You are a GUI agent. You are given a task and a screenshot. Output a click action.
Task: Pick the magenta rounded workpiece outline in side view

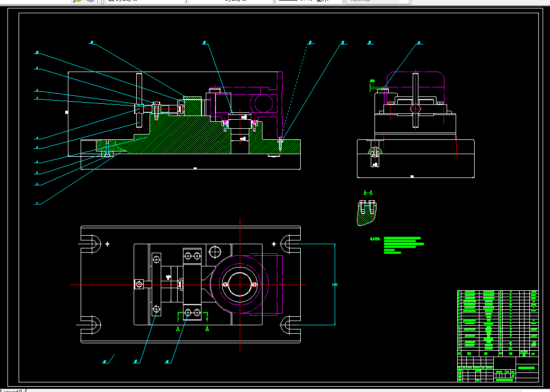point(415,87)
